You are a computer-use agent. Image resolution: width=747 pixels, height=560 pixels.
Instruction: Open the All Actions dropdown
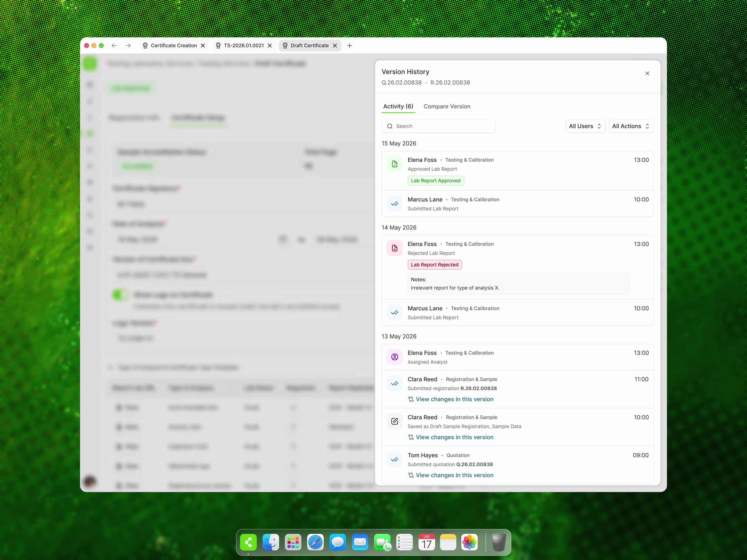pos(631,126)
